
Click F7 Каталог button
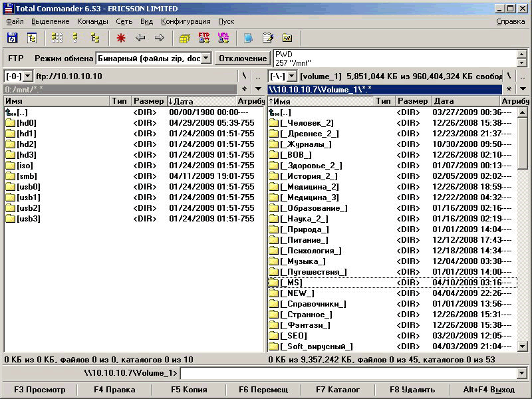pos(338,390)
